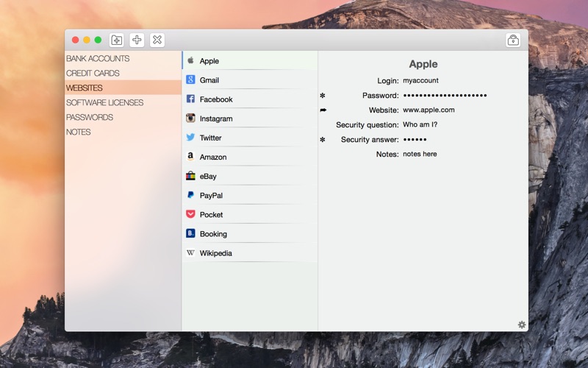Click the www.apple.com website link

(429, 110)
